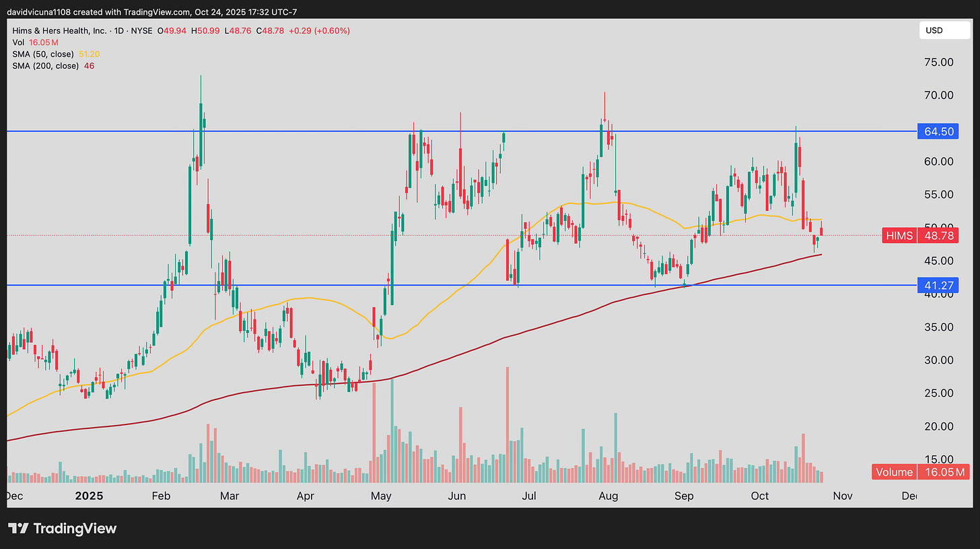Click the 25.00 price axis label
The width and height of the screenshot is (980, 549).
pos(940,393)
